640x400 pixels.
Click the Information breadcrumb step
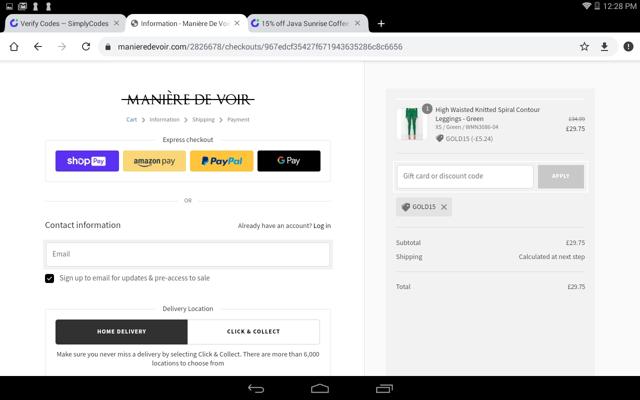tap(164, 120)
